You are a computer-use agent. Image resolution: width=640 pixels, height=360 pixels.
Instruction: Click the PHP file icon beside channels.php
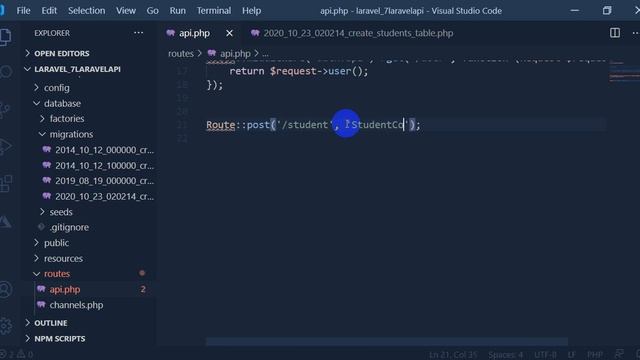41,304
